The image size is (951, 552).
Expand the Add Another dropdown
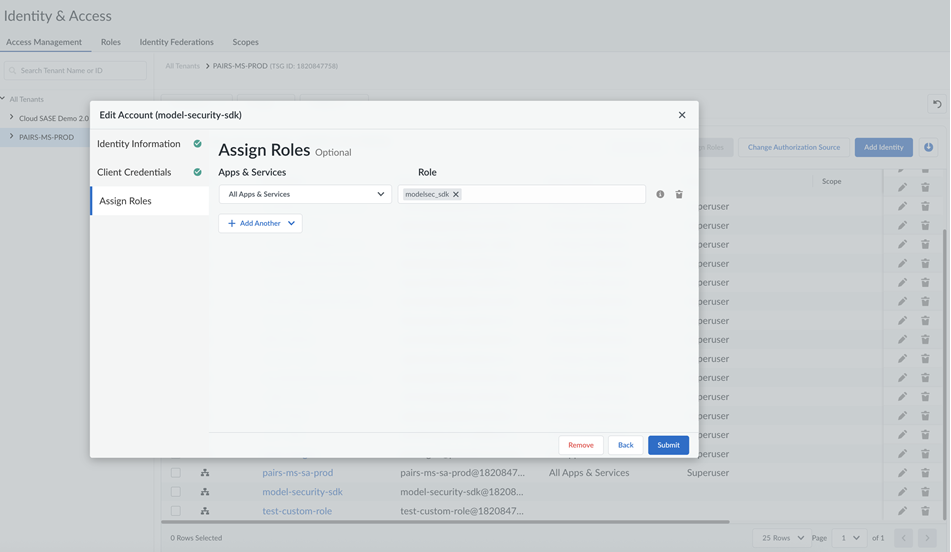pyautogui.click(x=291, y=223)
